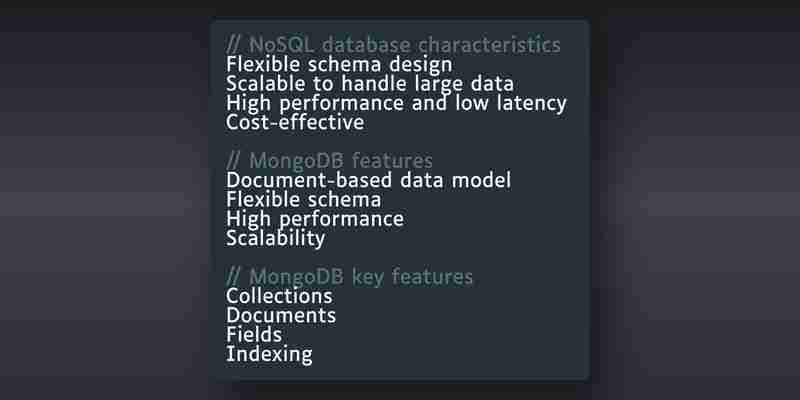Select the High performance line under MongoDB features
The image size is (800, 400).
(x=315, y=219)
